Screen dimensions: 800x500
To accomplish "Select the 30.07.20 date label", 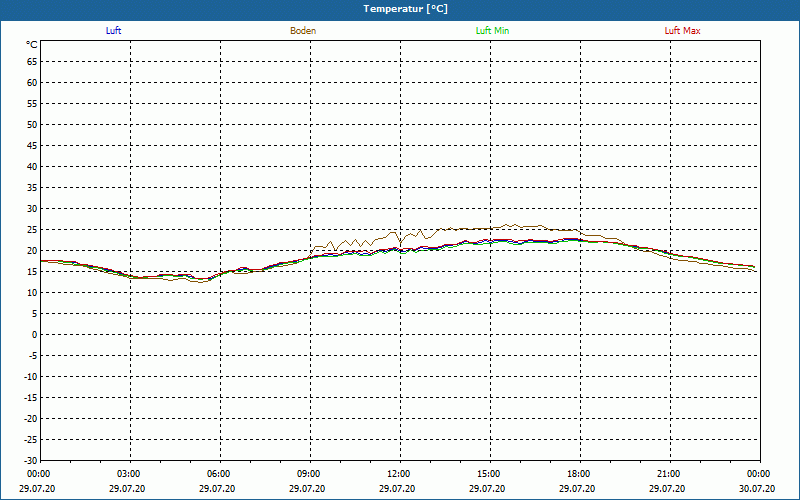I will pyautogui.click(x=756, y=489).
